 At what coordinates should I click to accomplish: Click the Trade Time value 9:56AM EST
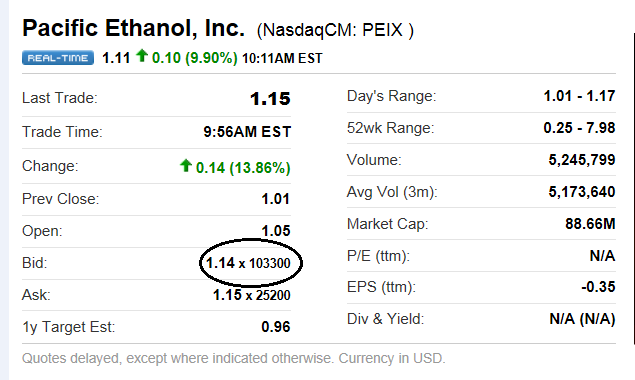point(247,132)
